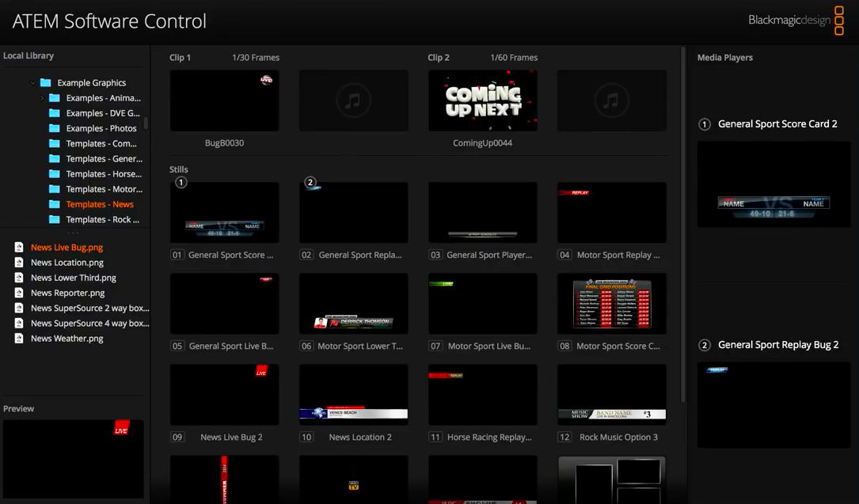The width and height of the screenshot is (859, 504).
Task: Select News Lower Third.png file
Action: click(x=73, y=278)
